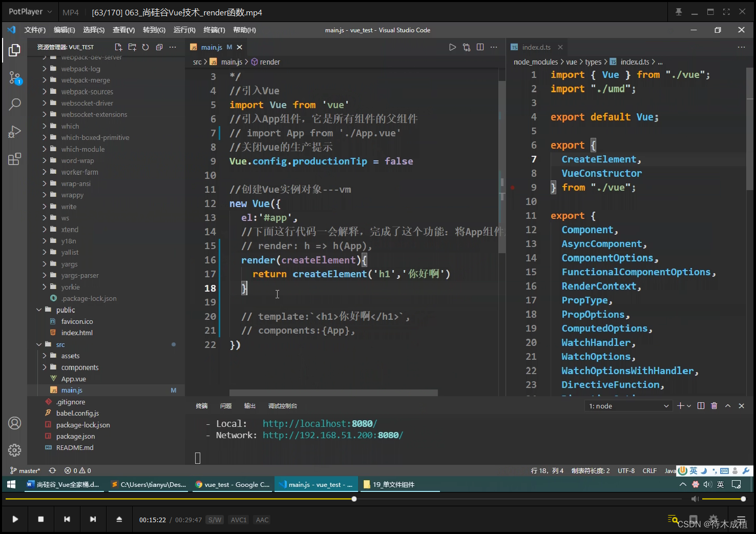
Task: Toggle the PotPlayer playlist panel
Action: coord(741,519)
